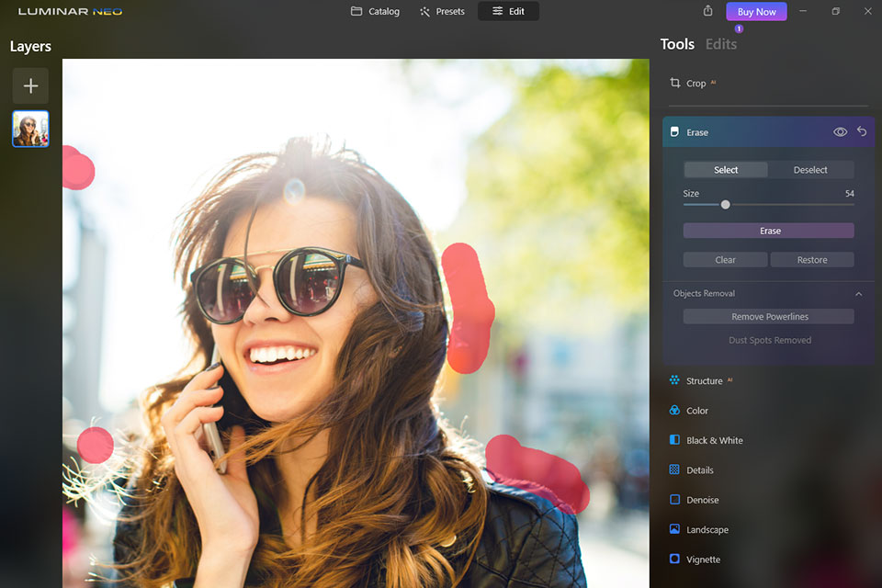Click the Layers panel heading

(30, 46)
